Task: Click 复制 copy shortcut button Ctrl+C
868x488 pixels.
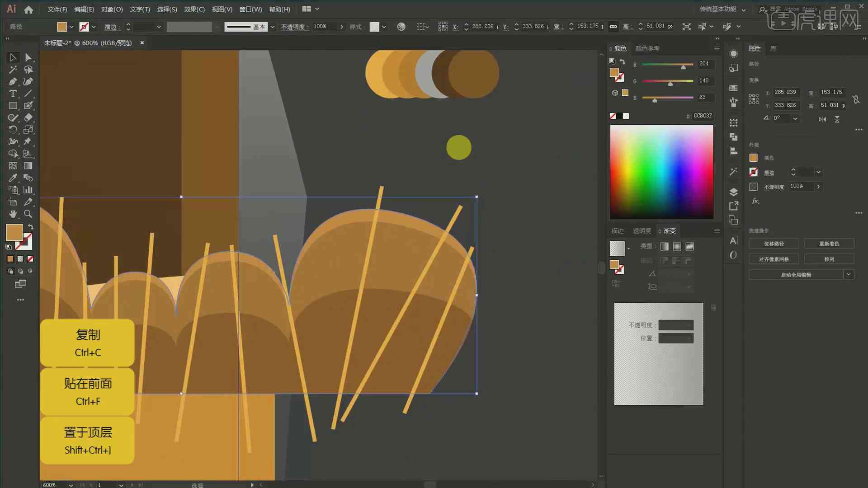Action: point(87,342)
